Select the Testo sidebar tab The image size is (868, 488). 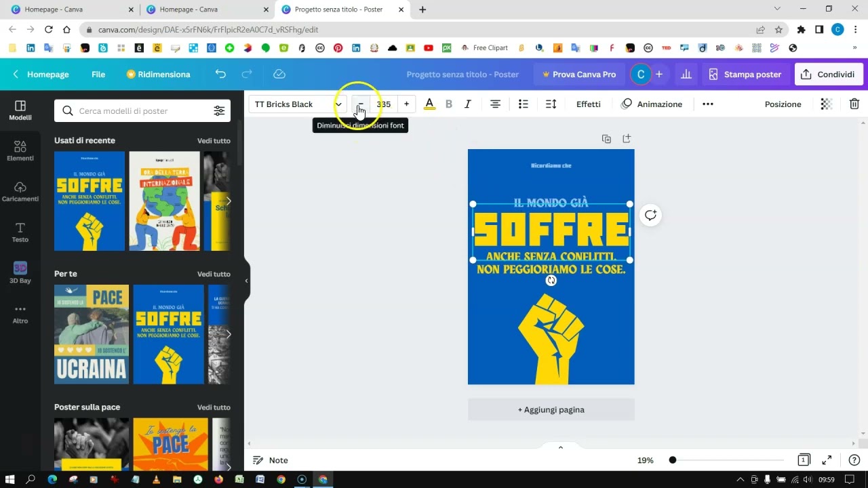pos(20,232)
